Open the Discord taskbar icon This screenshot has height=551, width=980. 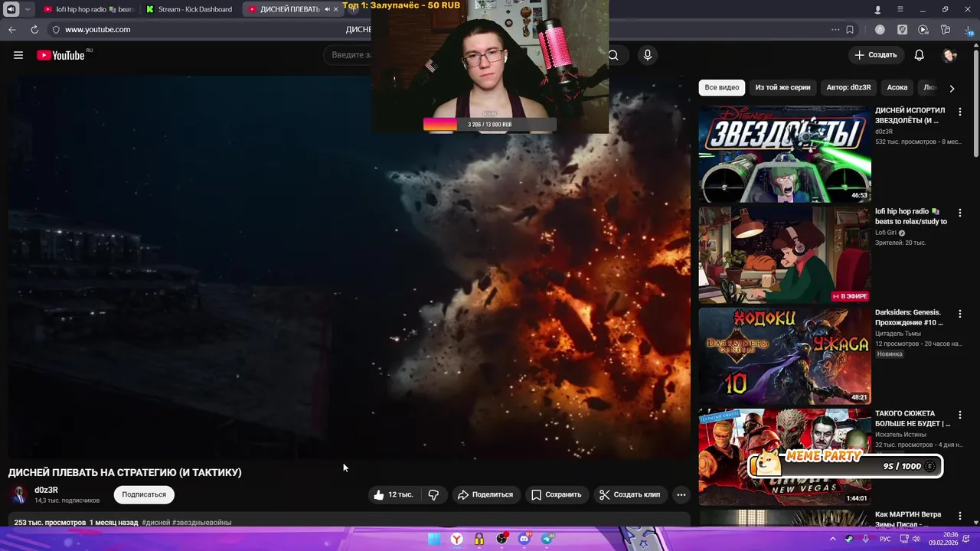pos(524,539)
